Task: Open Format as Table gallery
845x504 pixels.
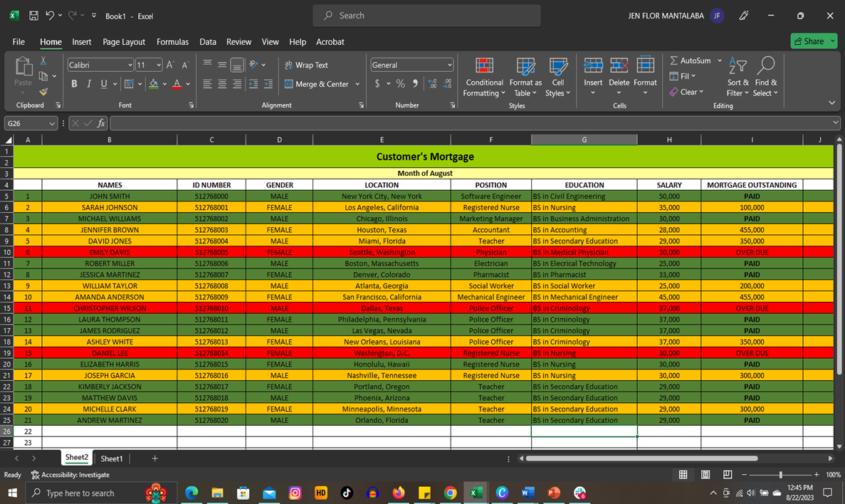Action: coord(525,67)
